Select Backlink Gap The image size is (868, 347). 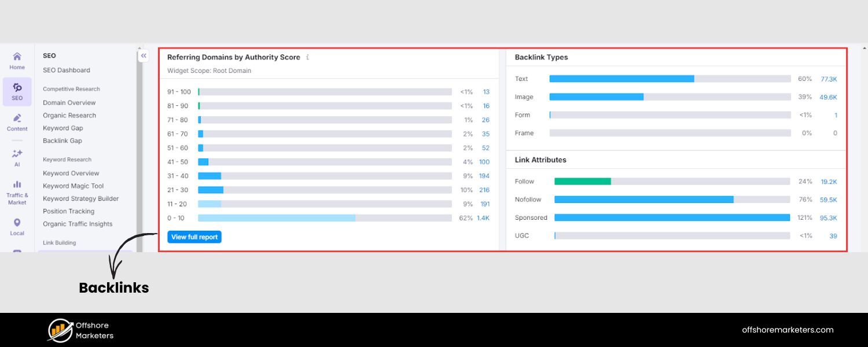pos(62,141)
